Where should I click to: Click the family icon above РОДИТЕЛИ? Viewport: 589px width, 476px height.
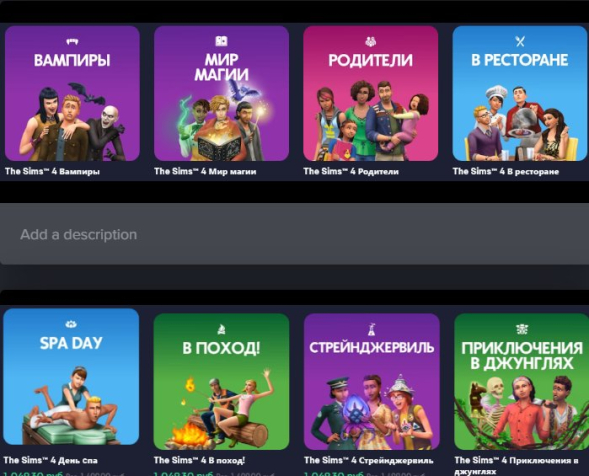(370, 41)
